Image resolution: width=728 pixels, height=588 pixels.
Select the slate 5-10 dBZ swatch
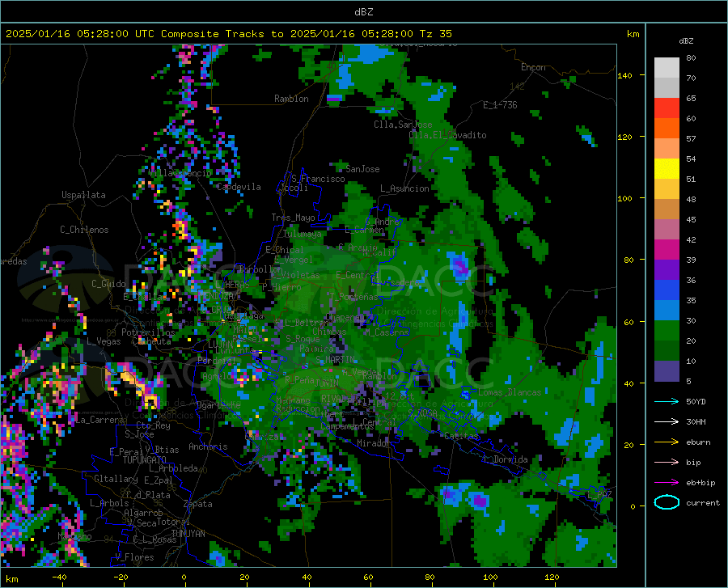click(x=667, y=371)
